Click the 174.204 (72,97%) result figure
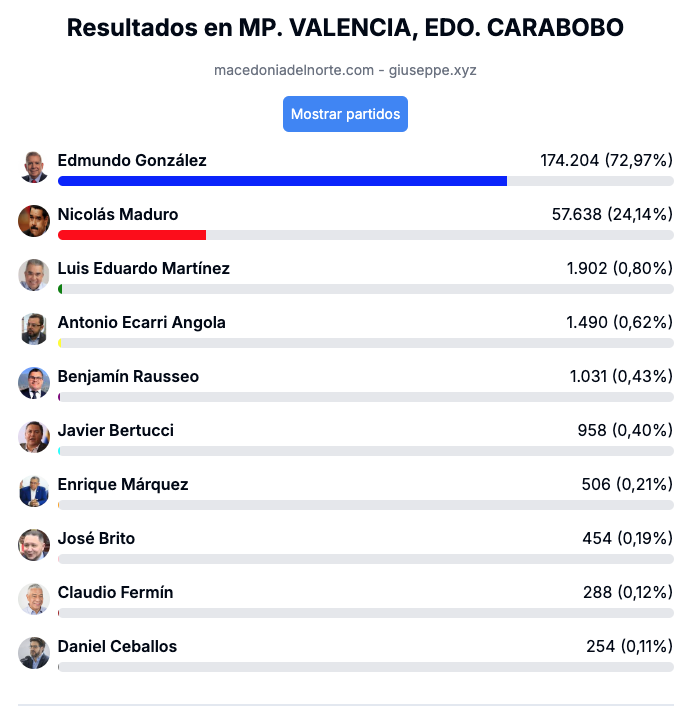This screenshot has width=690, height=709. tap(607, 161)
